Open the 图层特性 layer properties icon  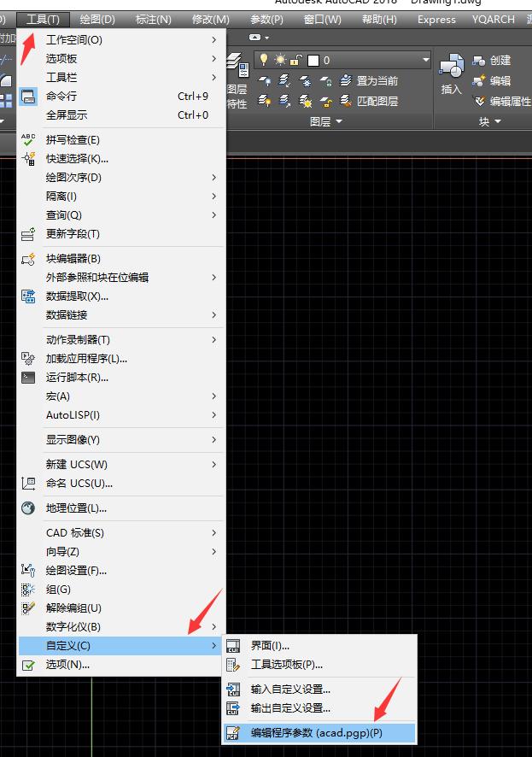coord(237,64)
